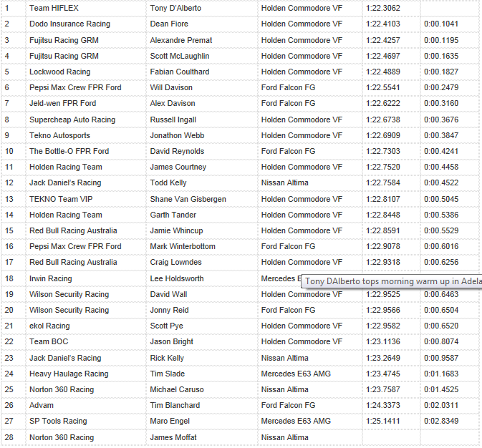Click driver Craig Lowndes
Viewport: 482px width, 448px height.
click(x=175, y=262)
